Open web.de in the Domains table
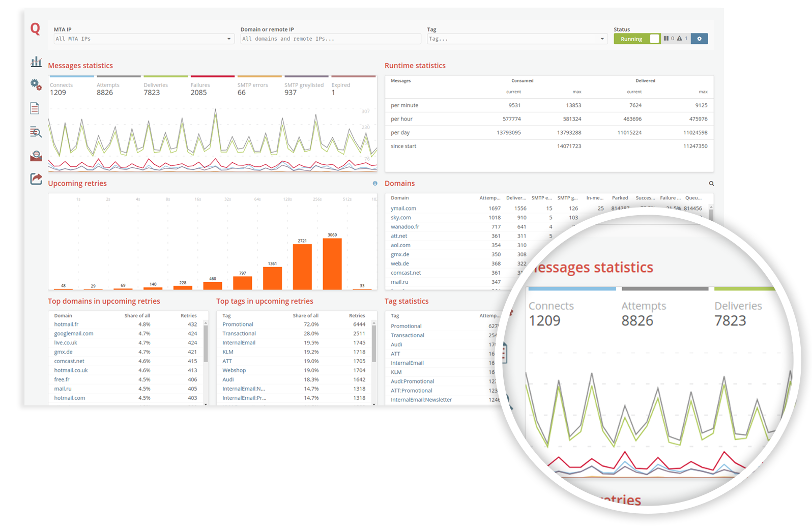The height and width of the screenshot is (530, 812). (x=400, y=263)
